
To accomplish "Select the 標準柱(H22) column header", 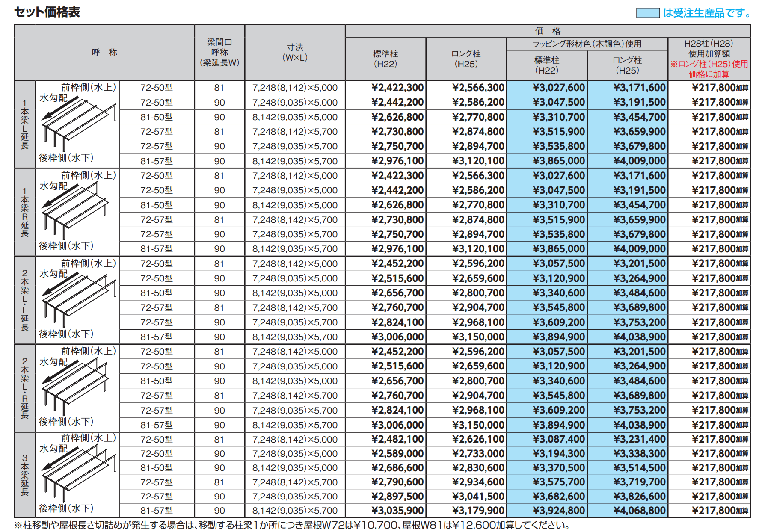I will click(x=385, y=58).
